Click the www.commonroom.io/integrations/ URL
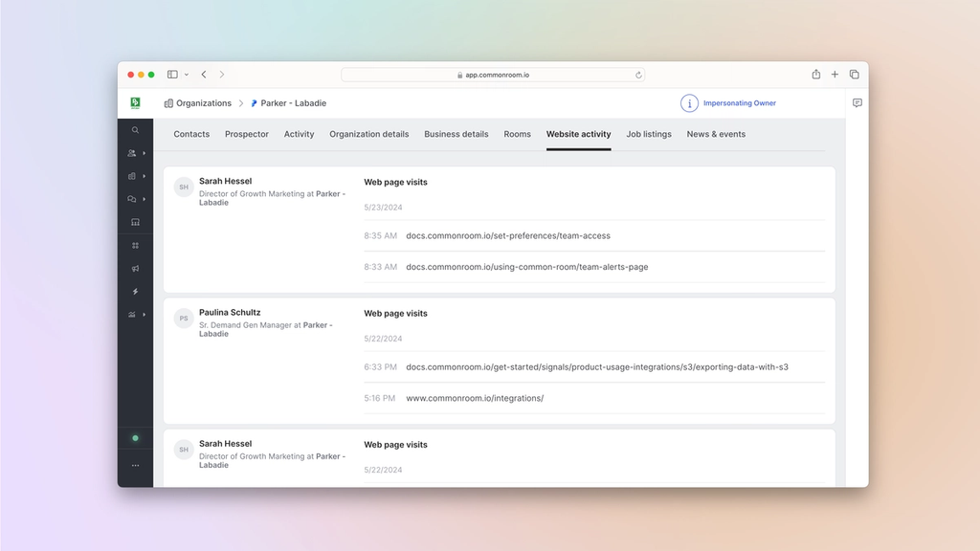 coord(475,398)
